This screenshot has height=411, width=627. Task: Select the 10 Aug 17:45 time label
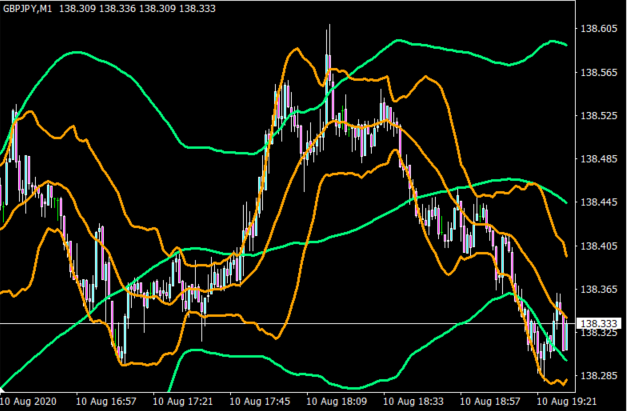click(x=260, y=401)
